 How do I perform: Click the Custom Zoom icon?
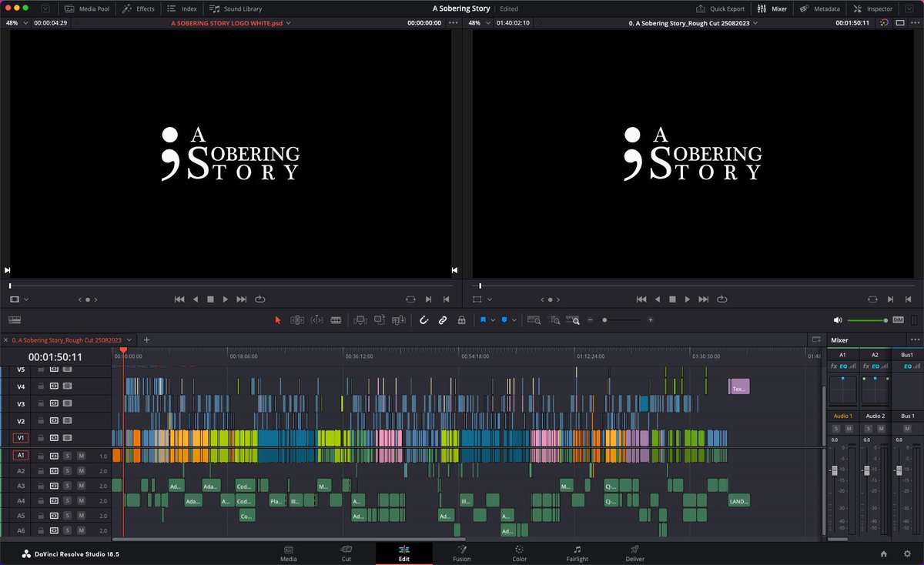click(573, 320)
